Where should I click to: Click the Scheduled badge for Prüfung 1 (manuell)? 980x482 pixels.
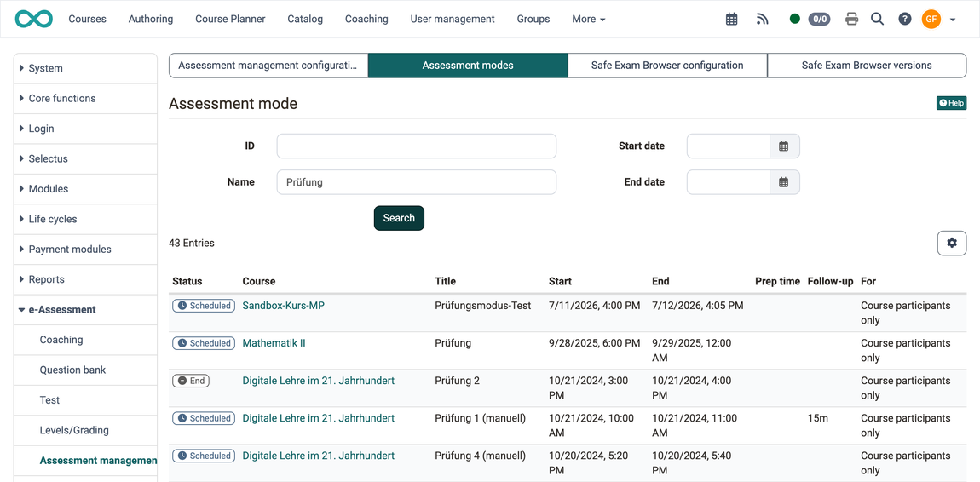204,418
